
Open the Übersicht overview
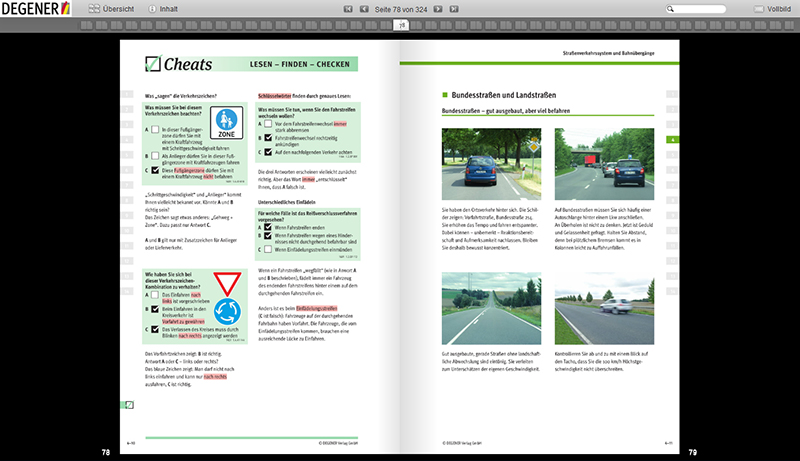click(x=111, y=9)
